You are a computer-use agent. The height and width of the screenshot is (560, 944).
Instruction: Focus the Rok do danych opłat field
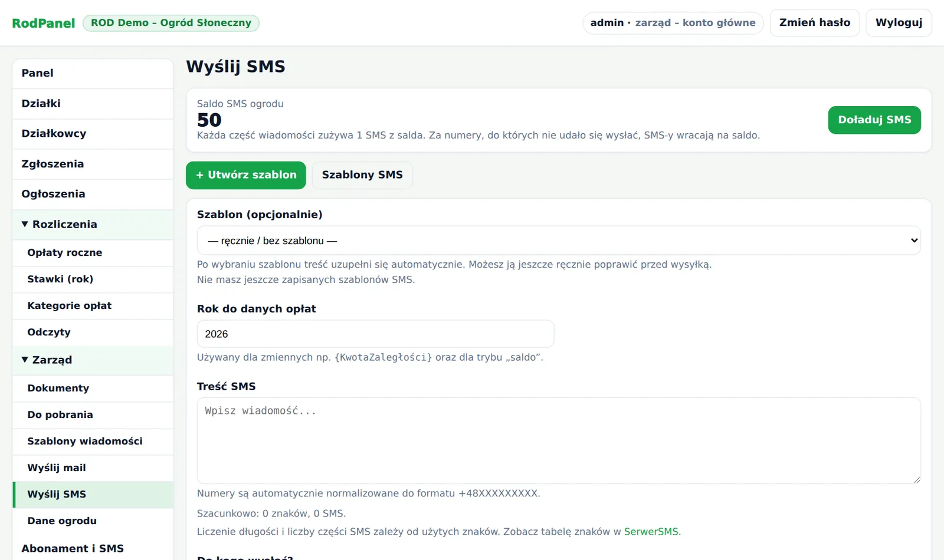click(375, 334)
